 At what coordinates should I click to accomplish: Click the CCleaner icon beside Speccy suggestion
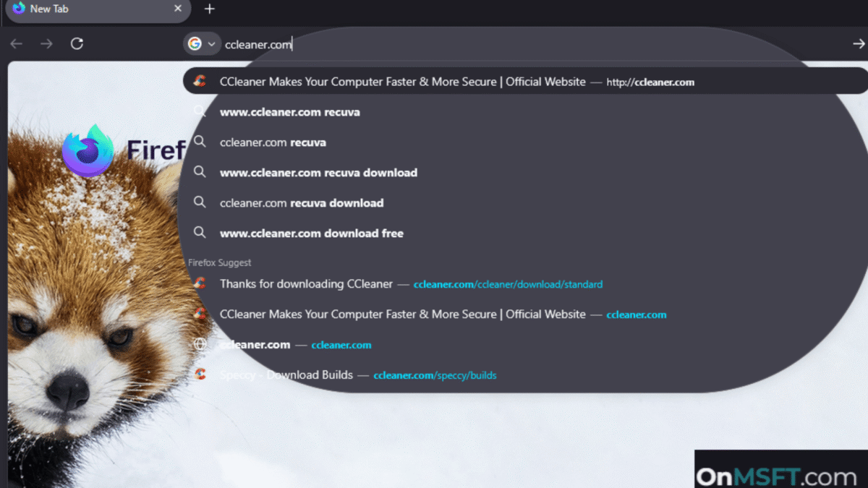[x=200, y=374]
